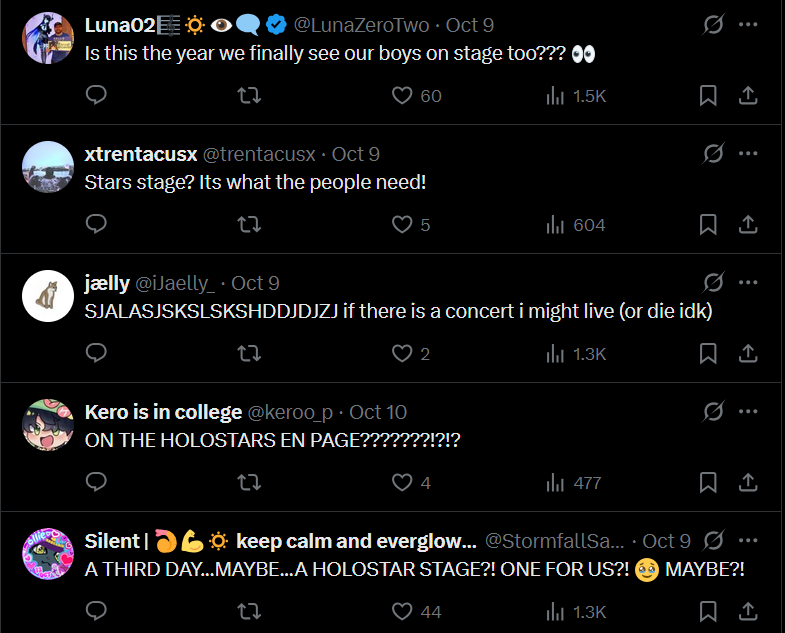Share jælly's tweet

coord(747,354)
